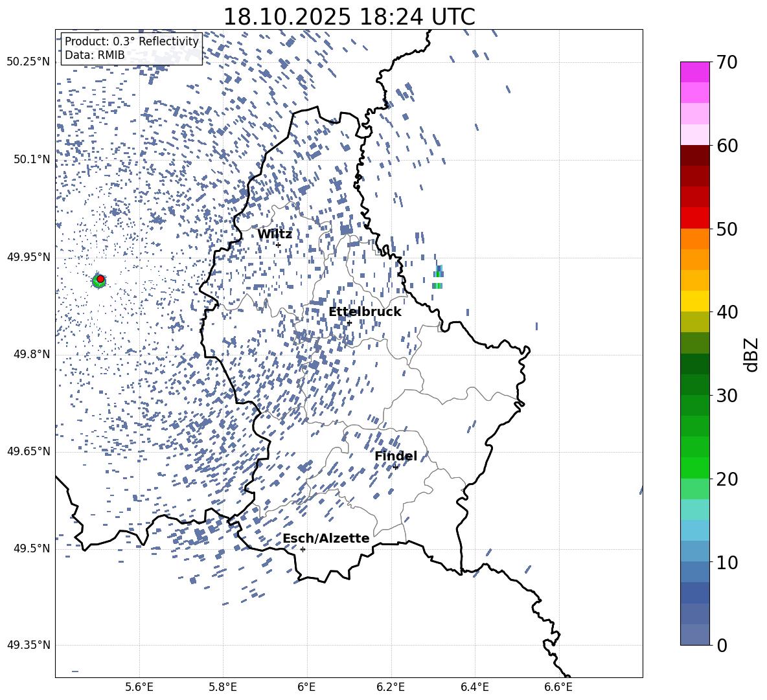Click the dBZ colorbar axis label
767x700 pixels.
(x=751, y=354)
